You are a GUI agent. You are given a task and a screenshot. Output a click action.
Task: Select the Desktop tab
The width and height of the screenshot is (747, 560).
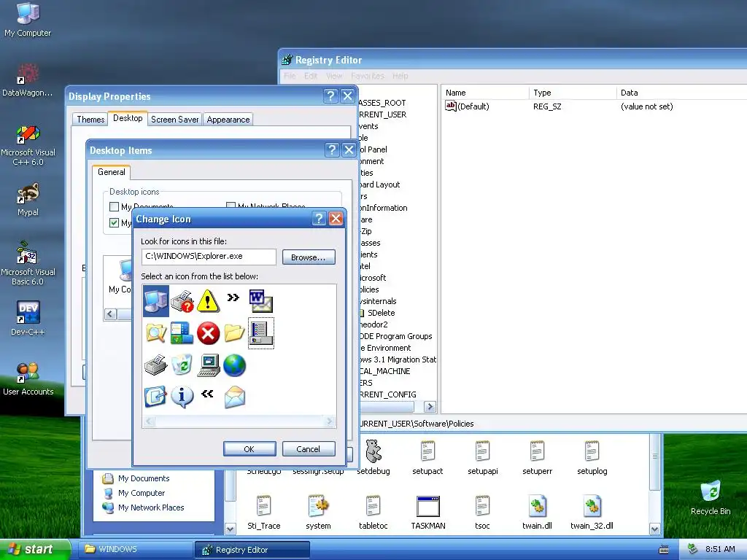pos(128,118)
